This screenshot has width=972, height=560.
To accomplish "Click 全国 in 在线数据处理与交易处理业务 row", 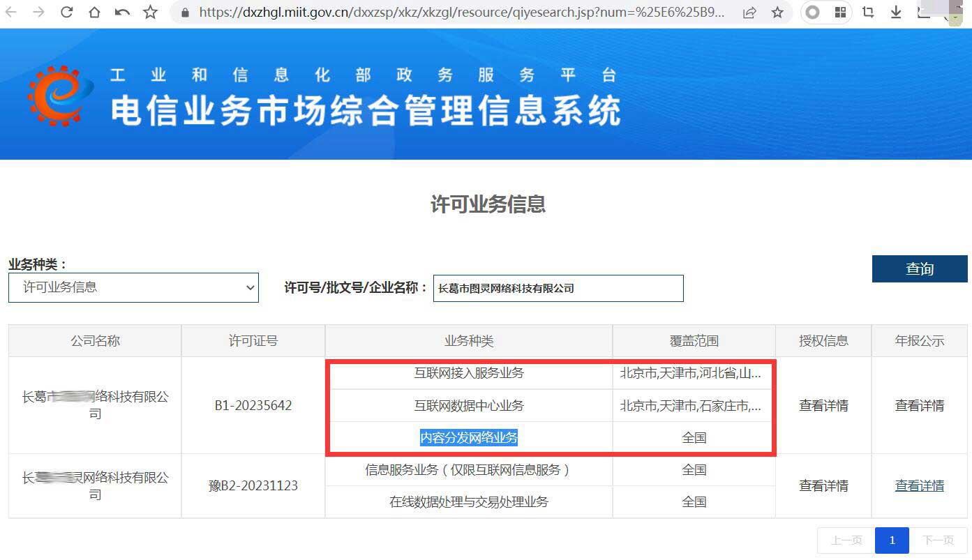I will tap(694, 501).
